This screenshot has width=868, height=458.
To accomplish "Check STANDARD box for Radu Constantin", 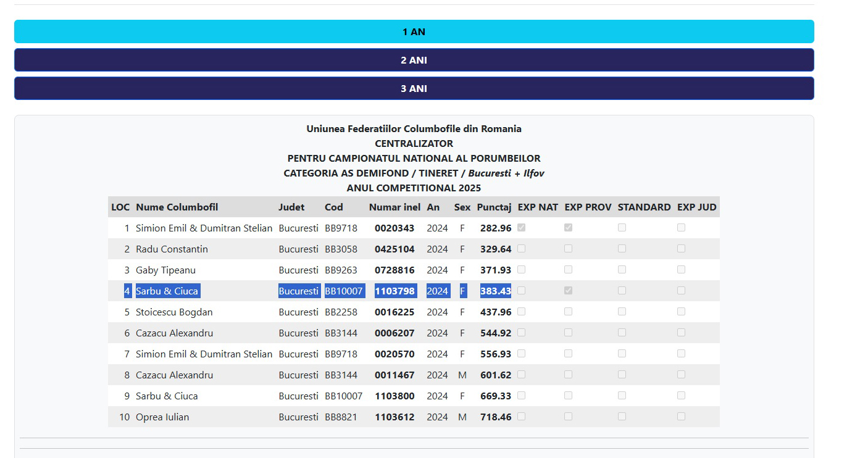I will tap(622, 249).
